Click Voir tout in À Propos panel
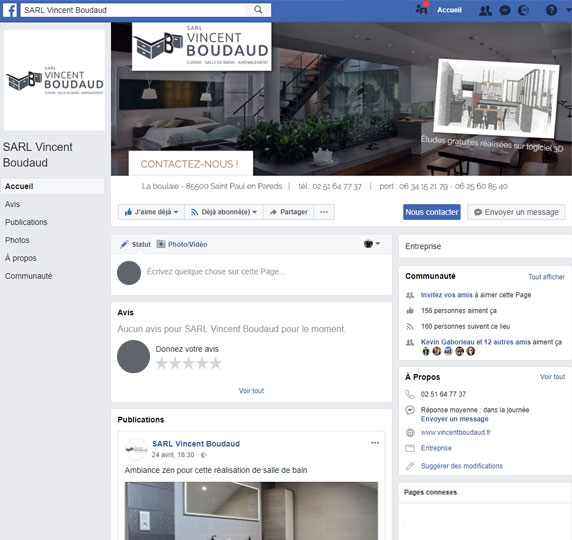The image size is (572, 540). (552, 377)
